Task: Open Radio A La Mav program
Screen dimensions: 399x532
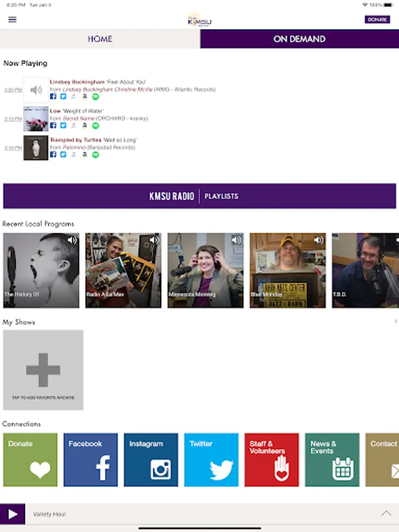Action: click(123, 270)
